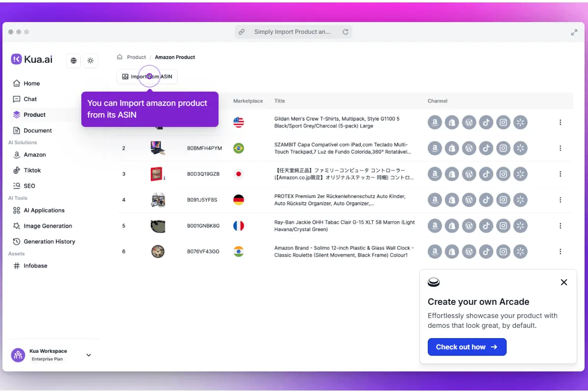Click the Germany flag in B091J5YF8S row
The height and width of the screenshot is (392, 588).
[239, 200]
